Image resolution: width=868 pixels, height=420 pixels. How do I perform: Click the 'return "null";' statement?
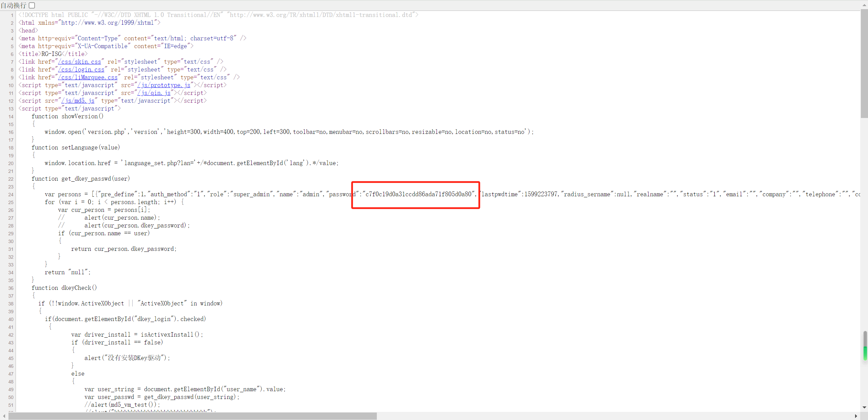coord(67,272)
